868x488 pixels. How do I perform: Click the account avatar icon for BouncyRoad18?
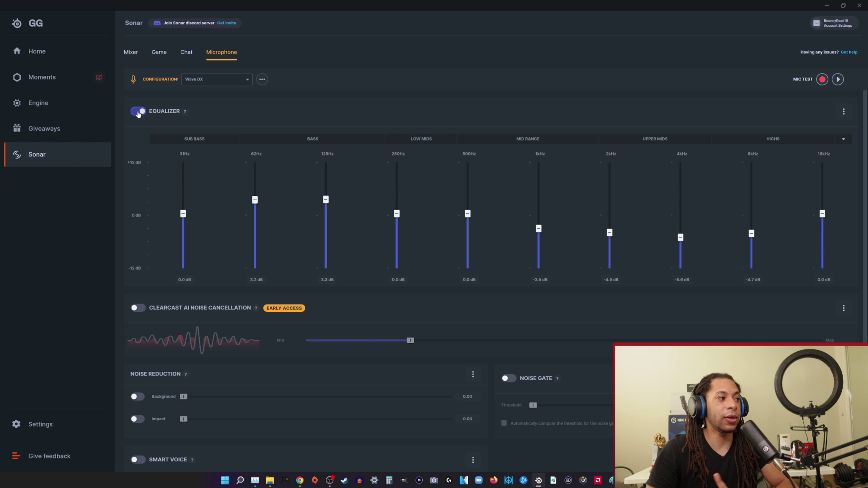[816, 23]
